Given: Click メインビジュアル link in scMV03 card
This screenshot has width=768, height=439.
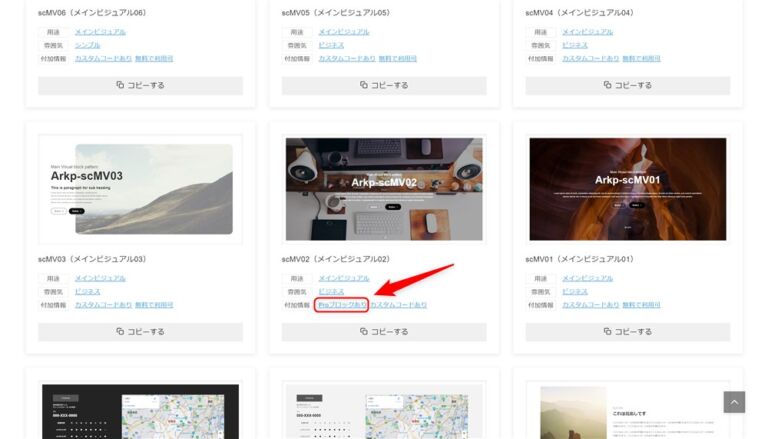Looking at the screenshot, I should 100,278.
